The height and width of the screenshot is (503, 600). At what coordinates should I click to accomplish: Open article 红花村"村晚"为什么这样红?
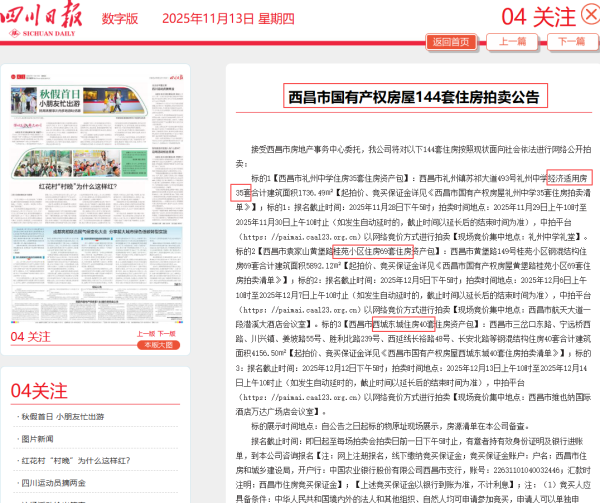(x=73, y=461)
